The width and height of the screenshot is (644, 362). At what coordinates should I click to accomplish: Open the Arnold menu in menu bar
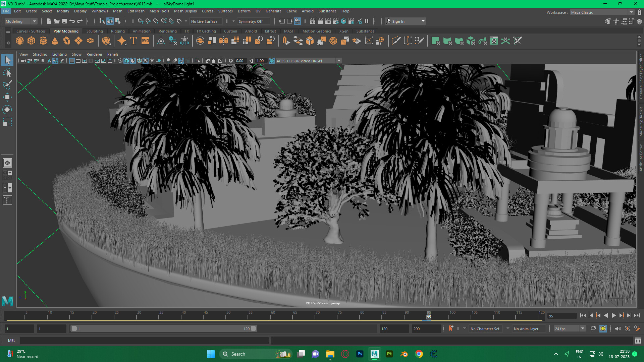pyautogui.click(x=308, y=11)
